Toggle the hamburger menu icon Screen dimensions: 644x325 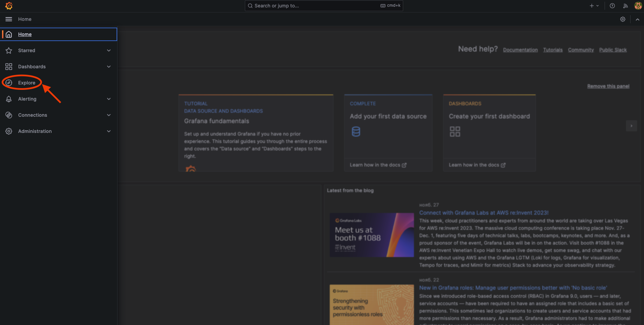click(9, 19)
